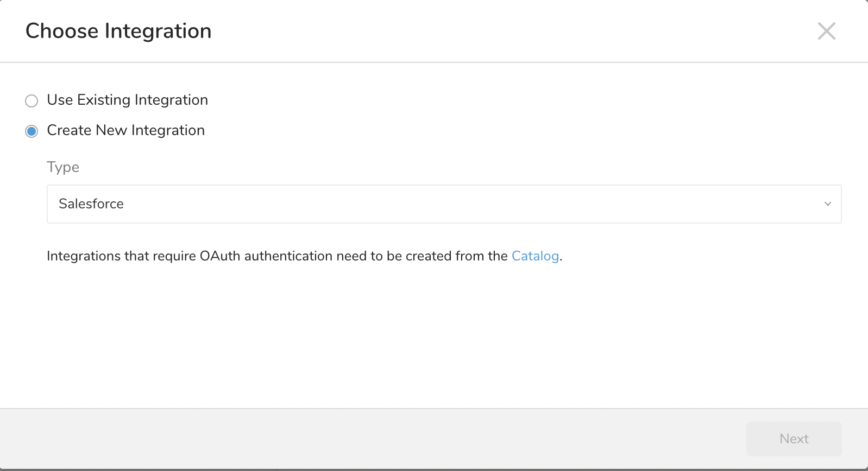Click the 'Create New Integration' label text
The width and height of the screenshot is (868, 471).
[x=125, y=130]
